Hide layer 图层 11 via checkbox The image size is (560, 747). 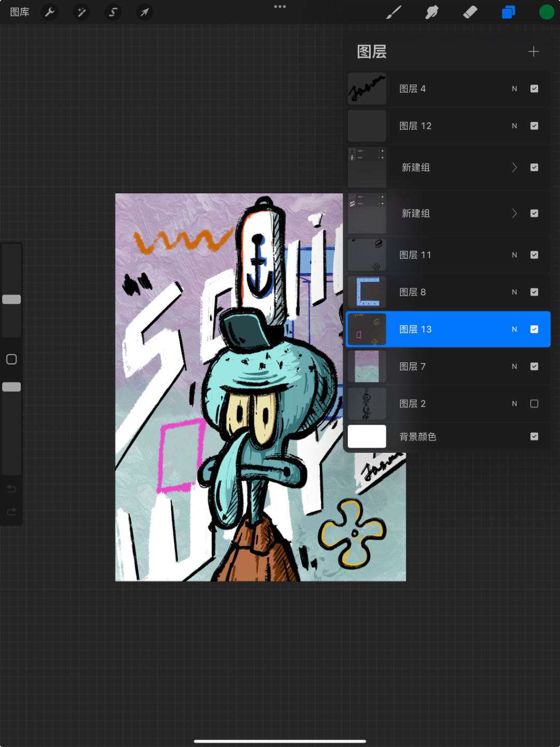534,255
